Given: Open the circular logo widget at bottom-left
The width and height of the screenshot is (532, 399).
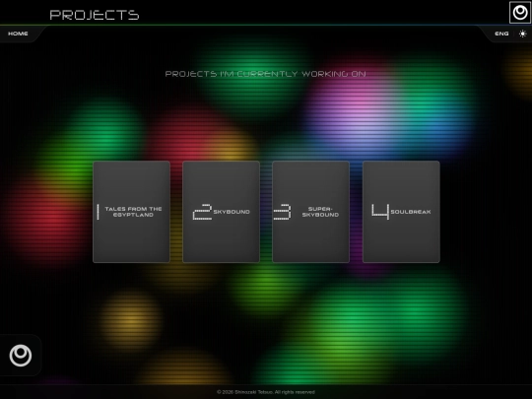Looking at the screenshot, I should pos(21,356).
